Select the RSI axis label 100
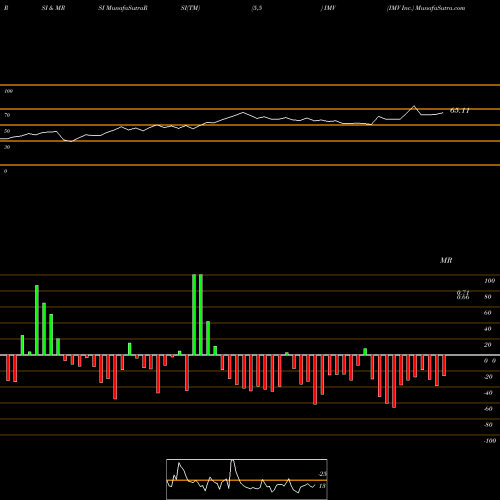 pos(8,91)
